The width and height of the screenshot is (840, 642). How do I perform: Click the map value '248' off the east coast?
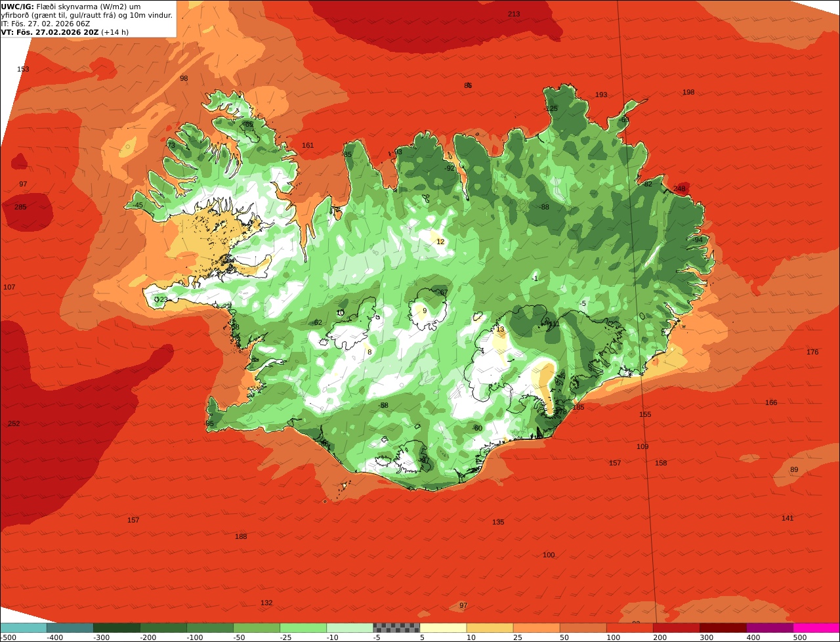click(x=679, y=188)
